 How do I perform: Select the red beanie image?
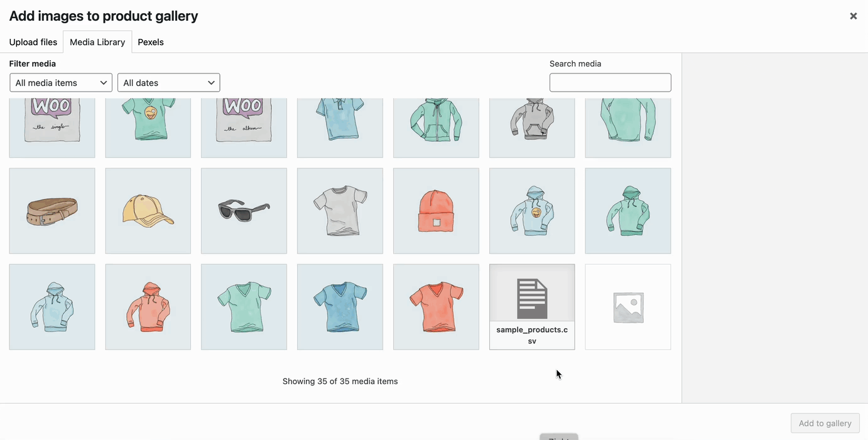pos(436,210)
